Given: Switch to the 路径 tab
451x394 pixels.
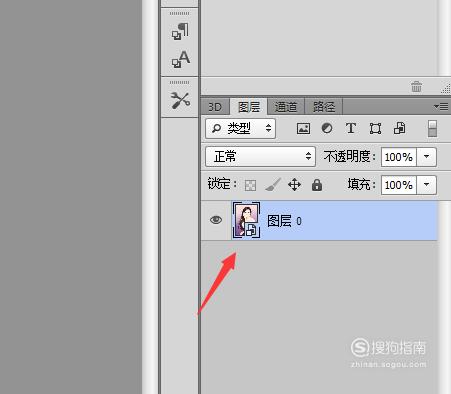Looking at the screenshot, I should (x=324, y=107).
